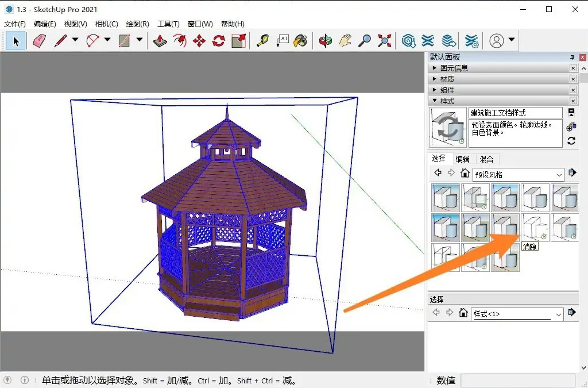Image resolution: width=588 pixels, height=388 pixels.
Task: Select the Eraser tool
Action: [x=39, y=41]
